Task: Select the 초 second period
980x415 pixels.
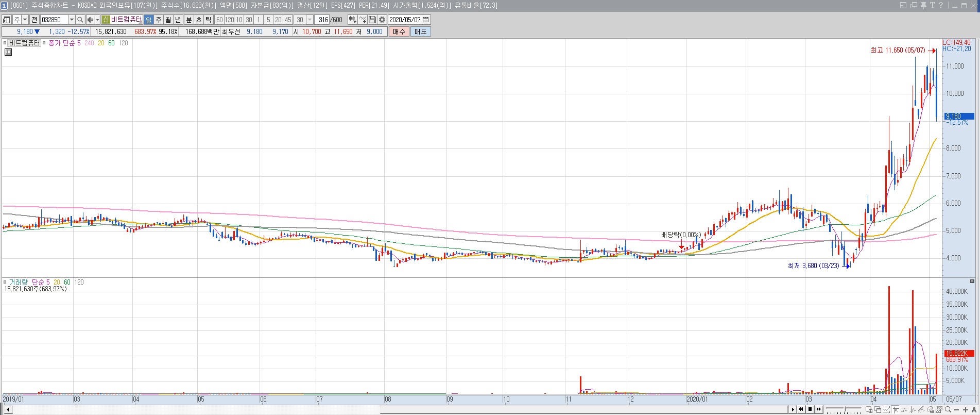Action: (x=198, y=20)
